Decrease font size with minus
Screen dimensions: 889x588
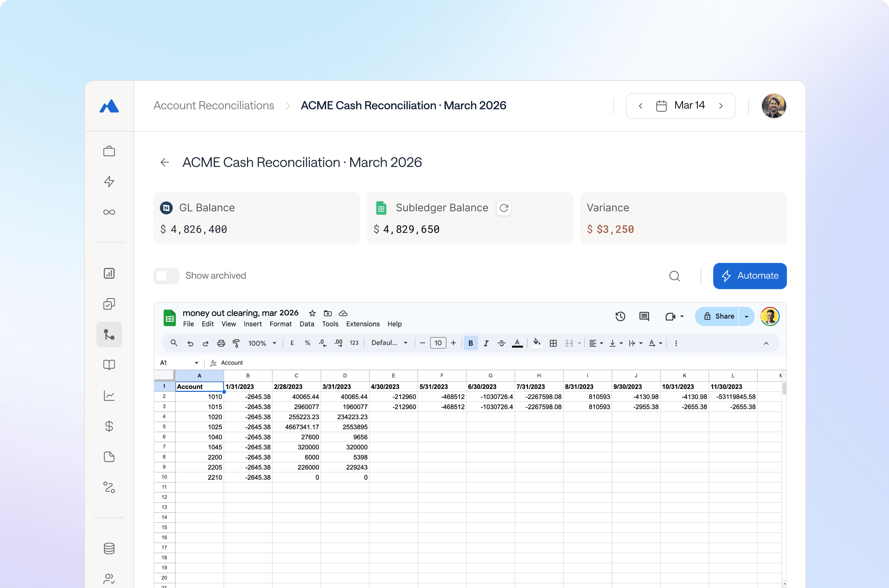coord(422,343)
